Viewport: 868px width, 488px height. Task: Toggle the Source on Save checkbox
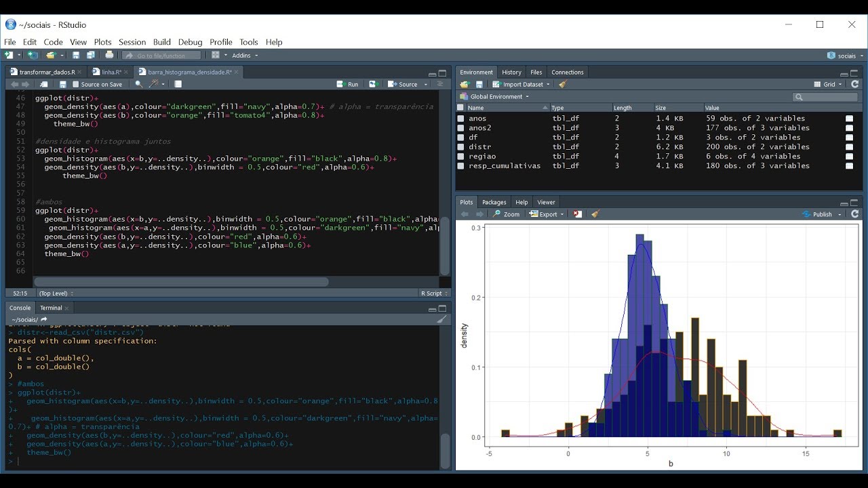pos(75,85)
